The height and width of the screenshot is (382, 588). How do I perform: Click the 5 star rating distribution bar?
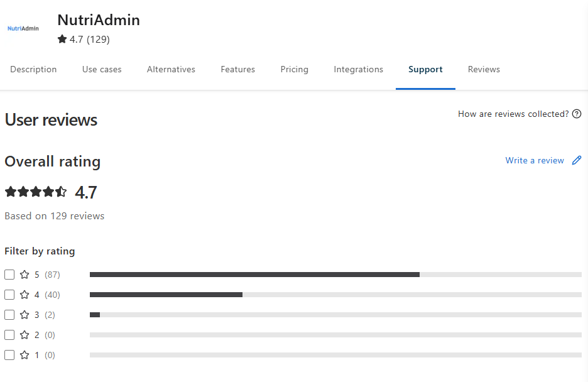(x=335, y=275)
